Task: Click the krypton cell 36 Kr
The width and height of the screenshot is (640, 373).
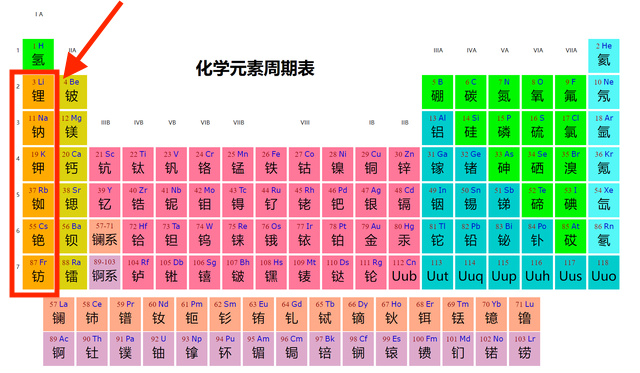Action: pos(604,164)
